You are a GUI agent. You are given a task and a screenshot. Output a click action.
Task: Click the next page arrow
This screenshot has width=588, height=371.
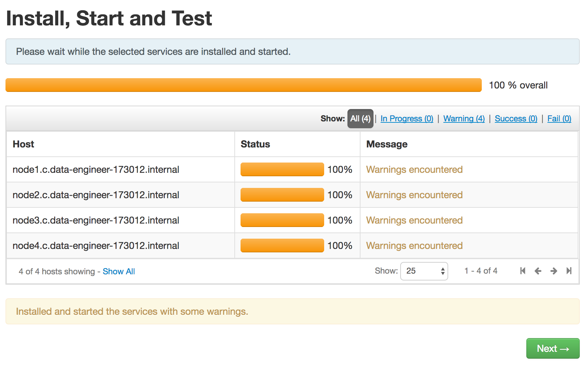[553, 271]
